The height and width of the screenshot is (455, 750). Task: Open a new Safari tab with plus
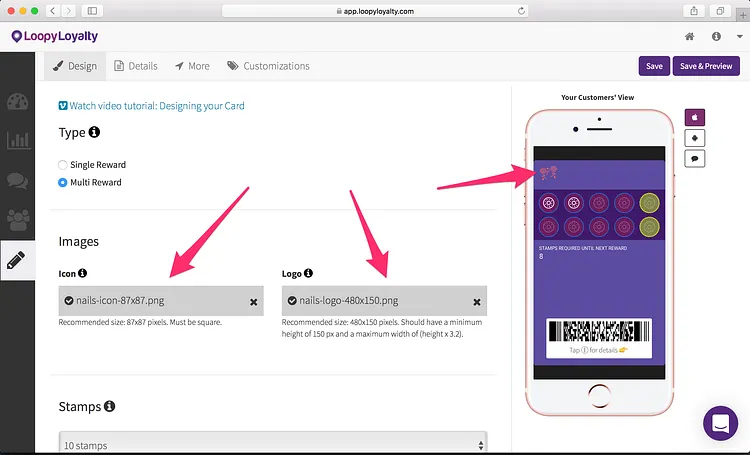pos(743,15)
